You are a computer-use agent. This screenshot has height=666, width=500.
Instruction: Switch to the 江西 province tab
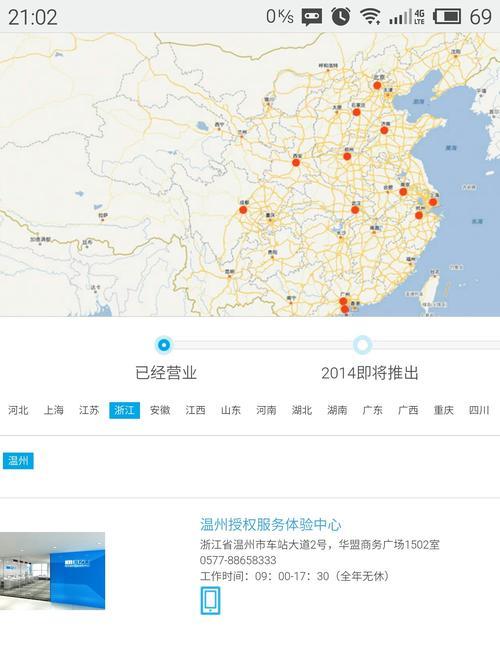pyautogui.click(x=195, y=410)
